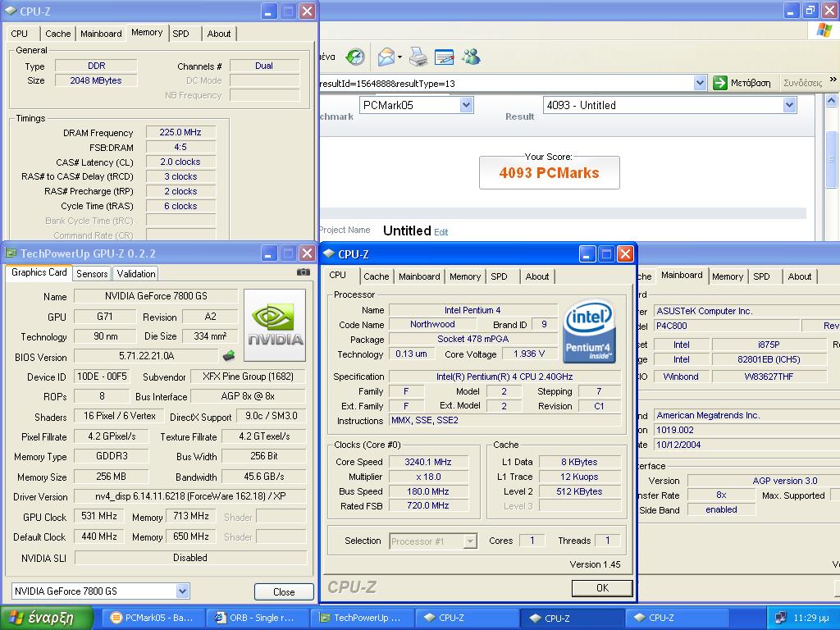
Task: Click the taskbar clock 11:29 μμ
Action: (811, 618)
